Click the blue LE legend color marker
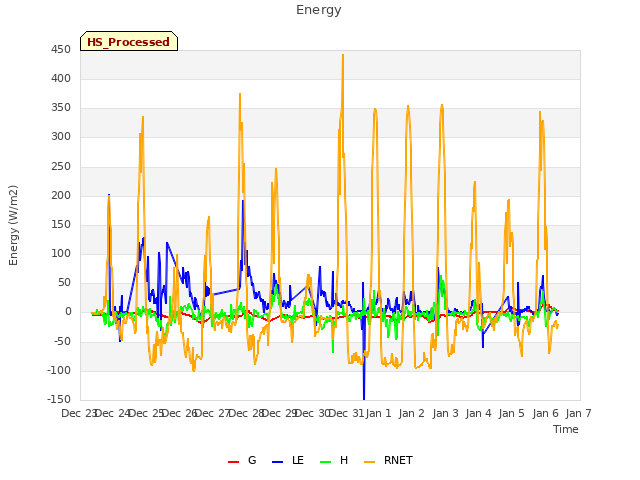This screenshot has height=480, width=640. coord(278,462)
